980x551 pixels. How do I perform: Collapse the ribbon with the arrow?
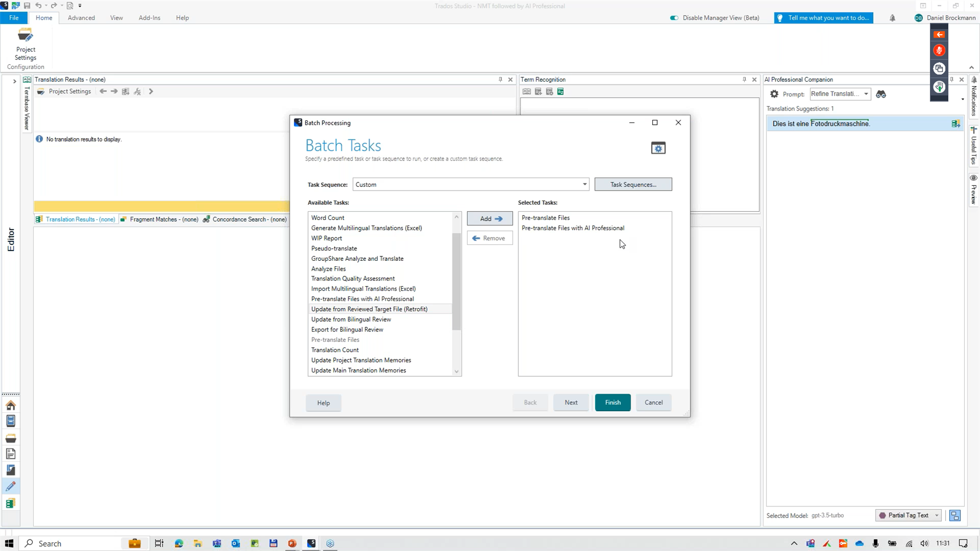pos(971,68)
